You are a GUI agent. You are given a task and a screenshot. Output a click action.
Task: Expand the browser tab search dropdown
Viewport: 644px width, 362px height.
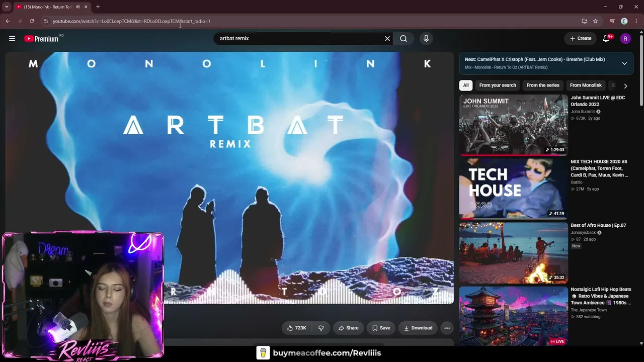pyautogui.click(x=7, y=7)
